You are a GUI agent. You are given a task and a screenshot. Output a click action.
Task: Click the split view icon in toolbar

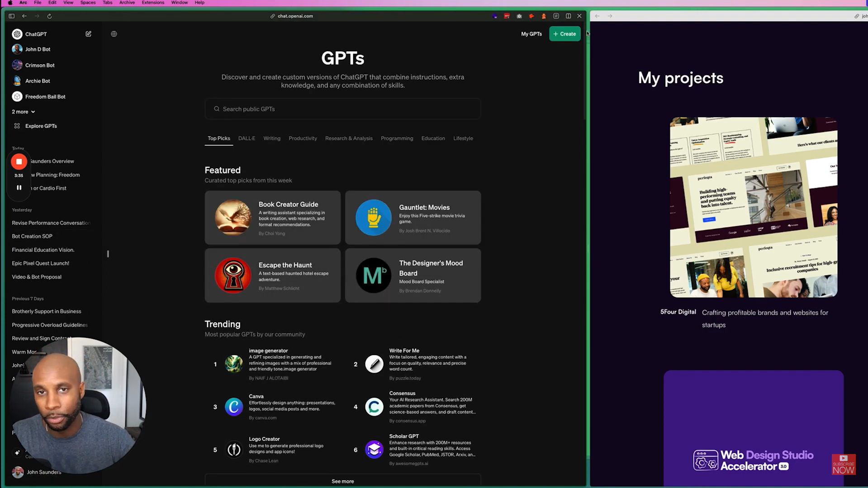pyautogui.click(x=568, y=16)
